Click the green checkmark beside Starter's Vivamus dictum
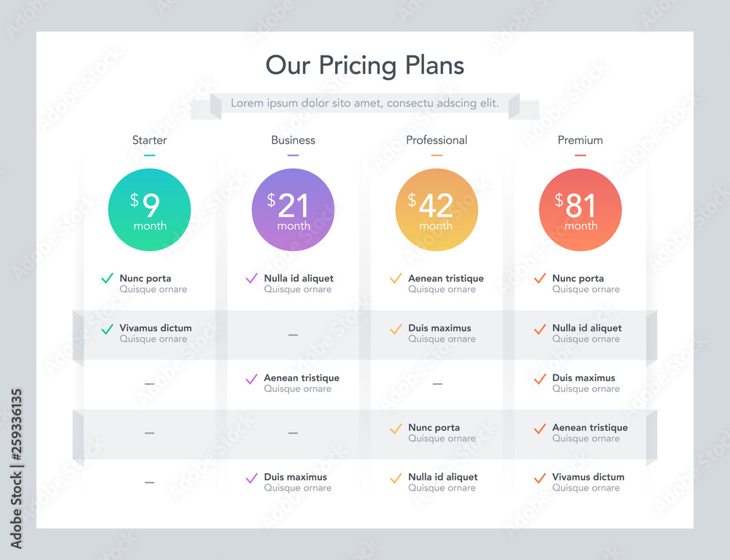Screen dimensions: 730x560 (x=107, y=329)
